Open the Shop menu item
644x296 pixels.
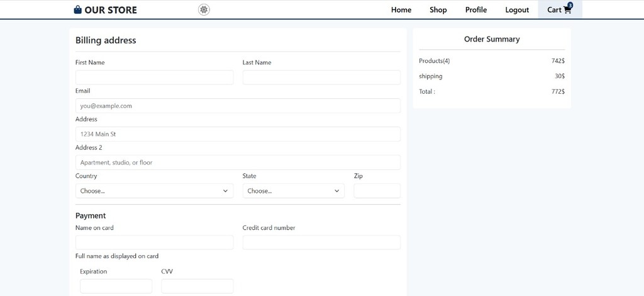(x=438, y=10)
